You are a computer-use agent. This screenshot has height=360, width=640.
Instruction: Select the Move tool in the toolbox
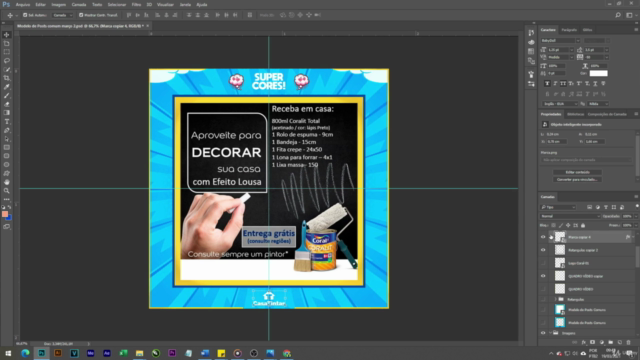tap(7, 35)
